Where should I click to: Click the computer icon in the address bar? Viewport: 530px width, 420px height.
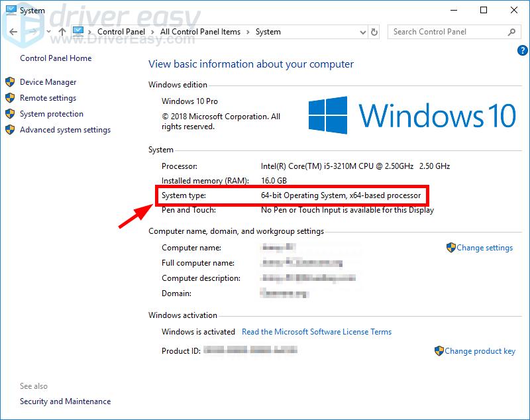tap(78, 31)
